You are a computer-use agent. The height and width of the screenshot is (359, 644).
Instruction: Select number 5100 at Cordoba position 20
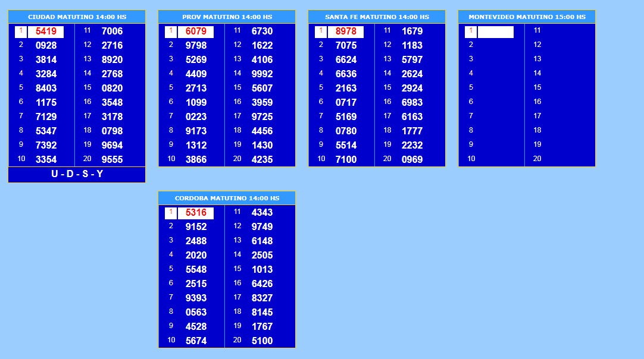click(262, 341)
